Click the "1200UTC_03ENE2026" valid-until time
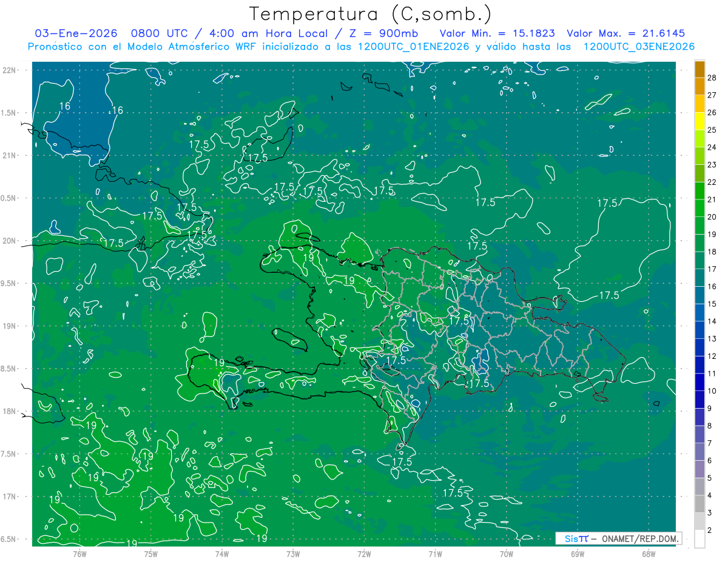The image size is (728, 562). 639,47
